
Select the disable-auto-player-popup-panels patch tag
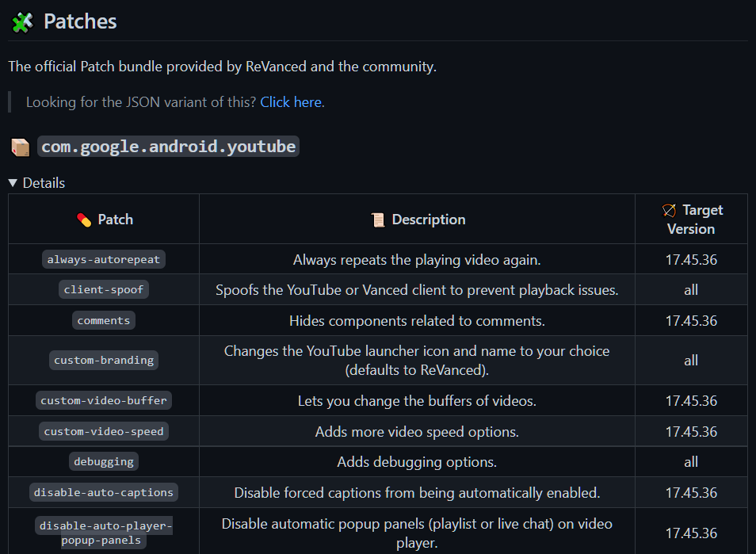(x=104, y=533)
